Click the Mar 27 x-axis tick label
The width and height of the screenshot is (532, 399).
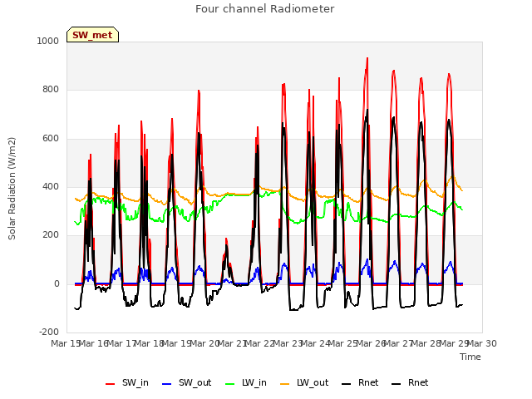[399, 343]
